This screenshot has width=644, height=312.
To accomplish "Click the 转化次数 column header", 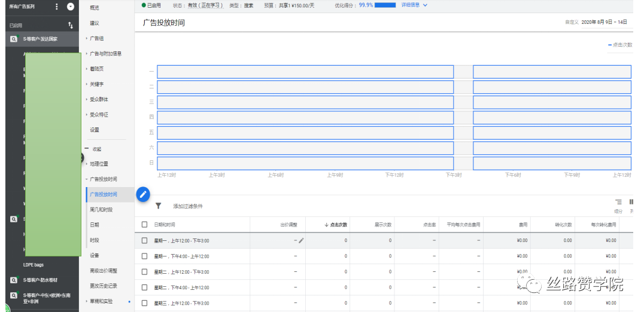I will pyautogui.click(x=563, y=225).
